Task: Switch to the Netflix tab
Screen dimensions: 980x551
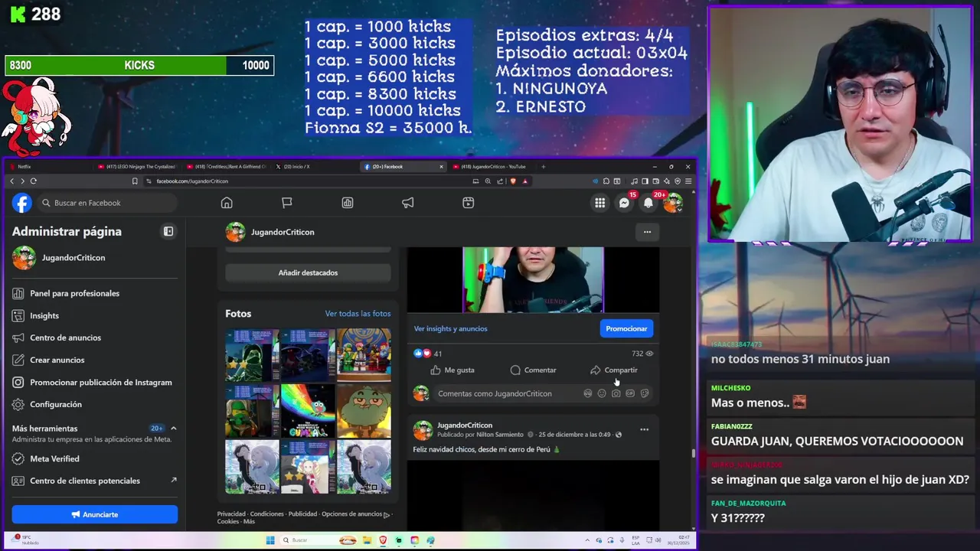Action: click(50, 167)
